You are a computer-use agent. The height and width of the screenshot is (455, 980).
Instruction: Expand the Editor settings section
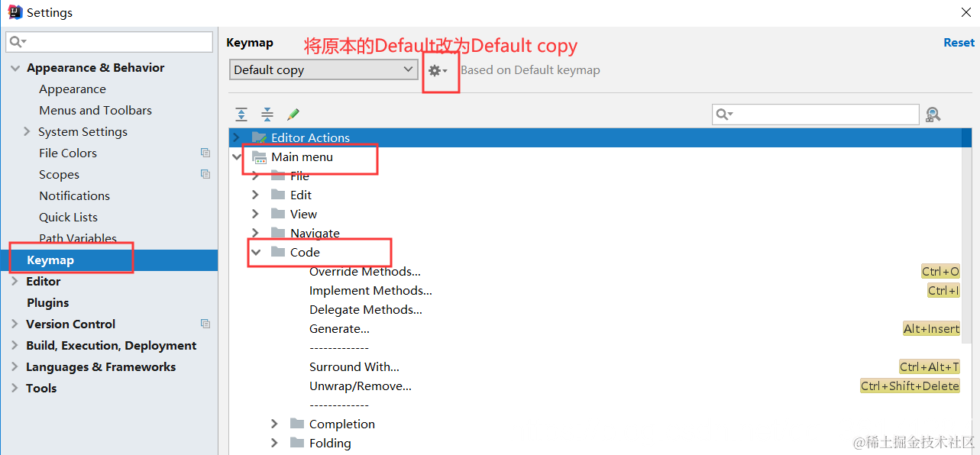click(15, 281)
